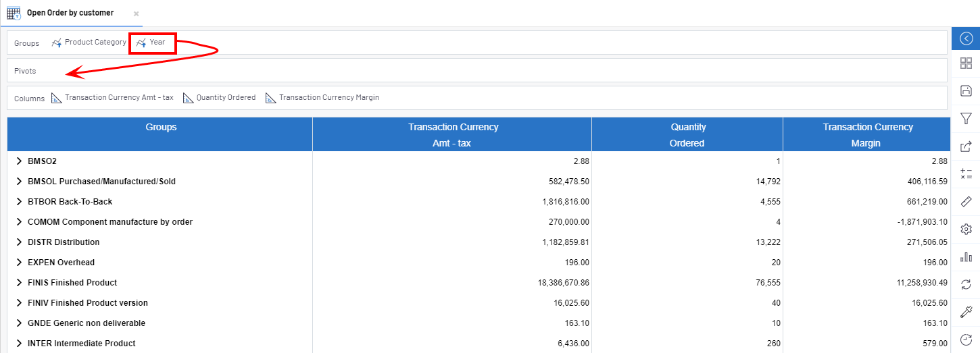Expand the BMSOL Purchased/Manufactured/Sold row
The height and width of the screenshot is (353, 980).
[x=19, y=182]
